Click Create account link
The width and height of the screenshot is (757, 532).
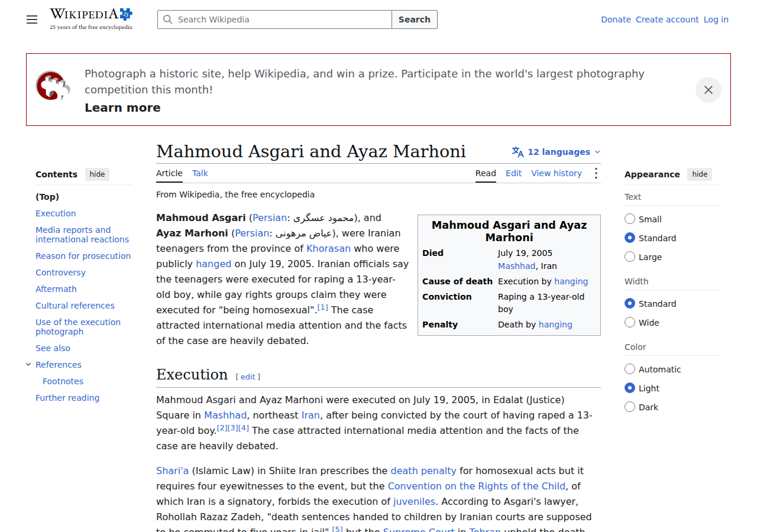667,20
